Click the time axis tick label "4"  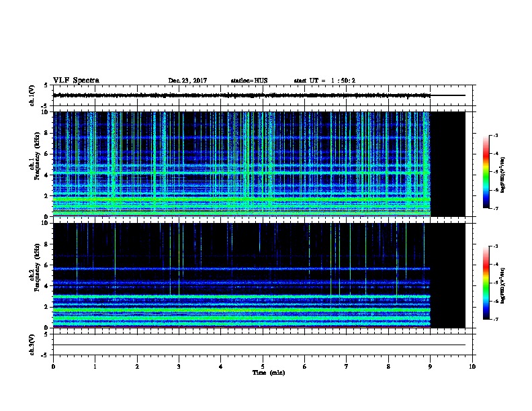tap(221, 366)
